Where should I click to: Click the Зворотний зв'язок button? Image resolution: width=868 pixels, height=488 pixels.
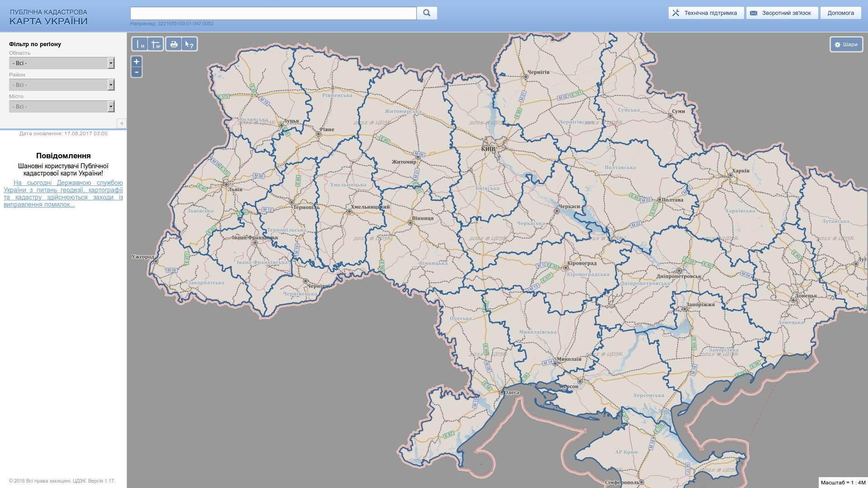[781, 13]
